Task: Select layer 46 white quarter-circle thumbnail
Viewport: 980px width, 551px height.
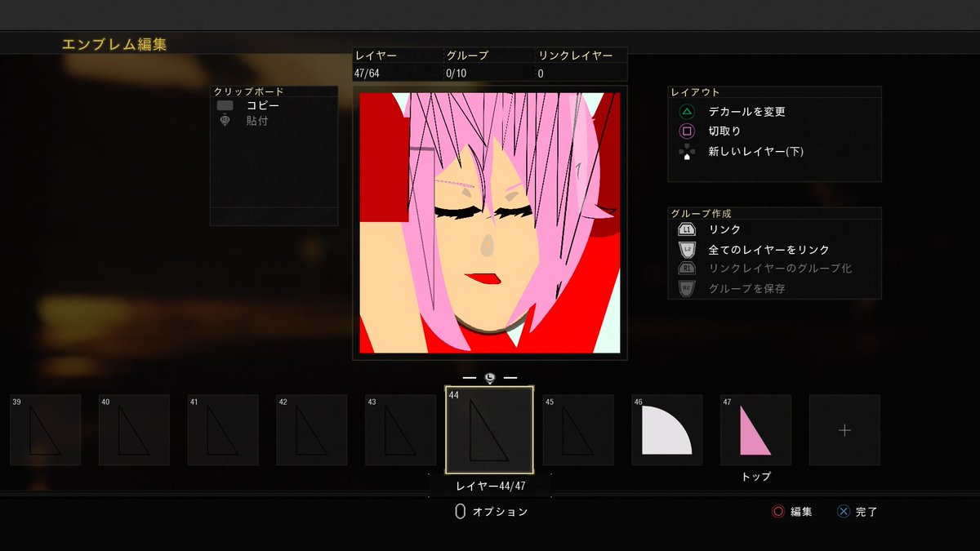Action: 666,430
